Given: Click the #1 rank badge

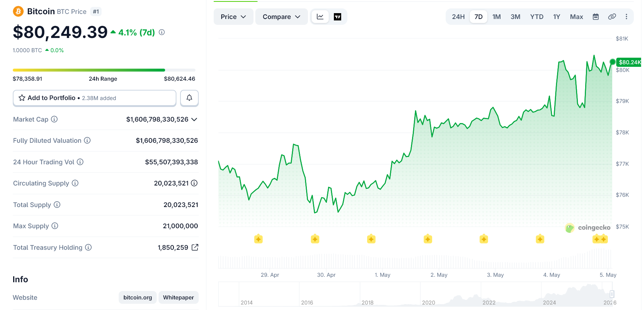Looking at the screenshot, I should tap(96, 12).
